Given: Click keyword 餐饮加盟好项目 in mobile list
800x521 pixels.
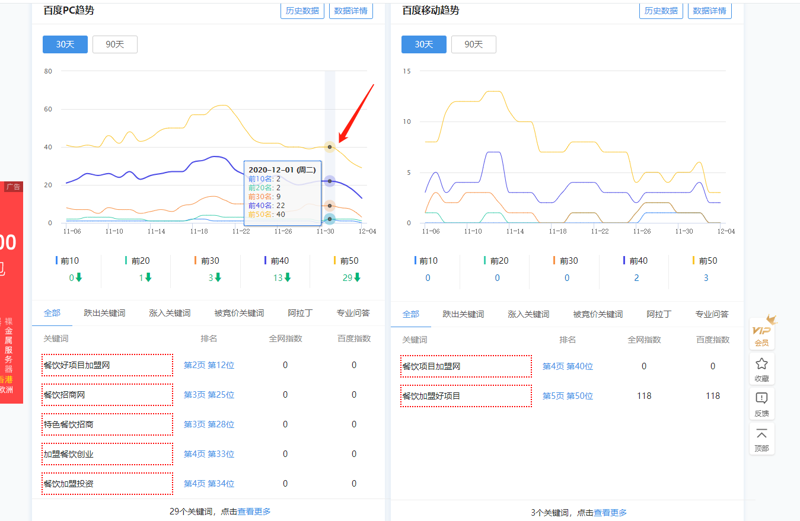Looking at the screenshot, I should pyautogui.click(x=432, y=396).
